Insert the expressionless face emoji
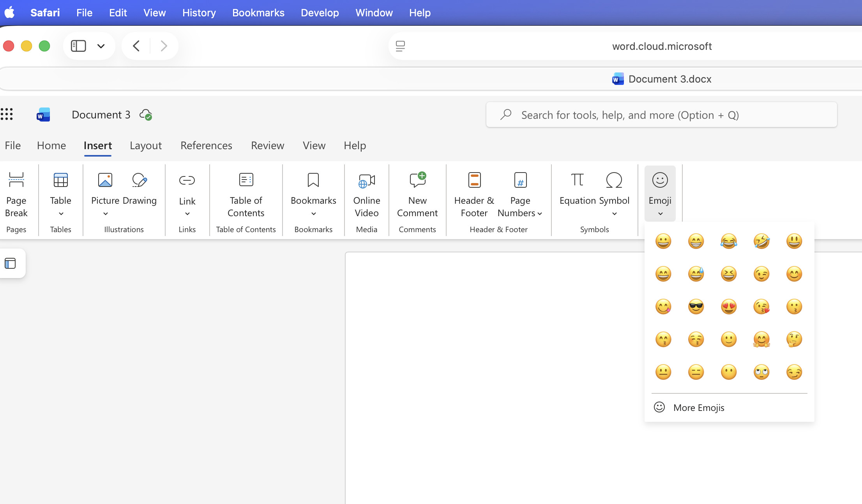862x504 pixels. [x=696, y=372]
